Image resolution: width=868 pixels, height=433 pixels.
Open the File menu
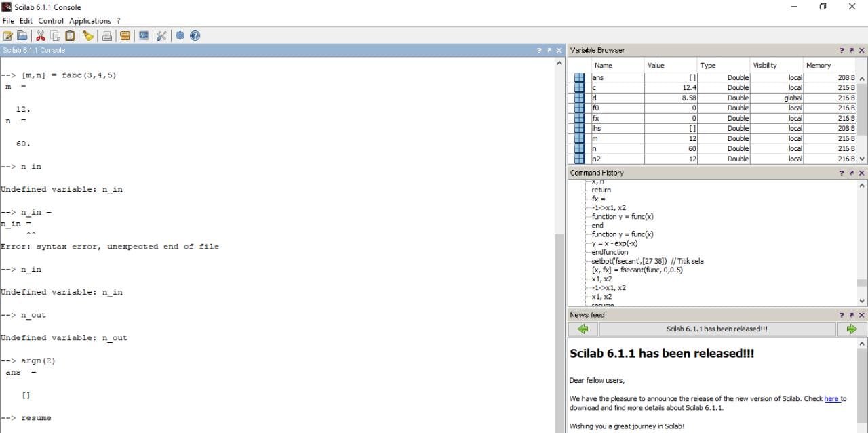[8, 21]
